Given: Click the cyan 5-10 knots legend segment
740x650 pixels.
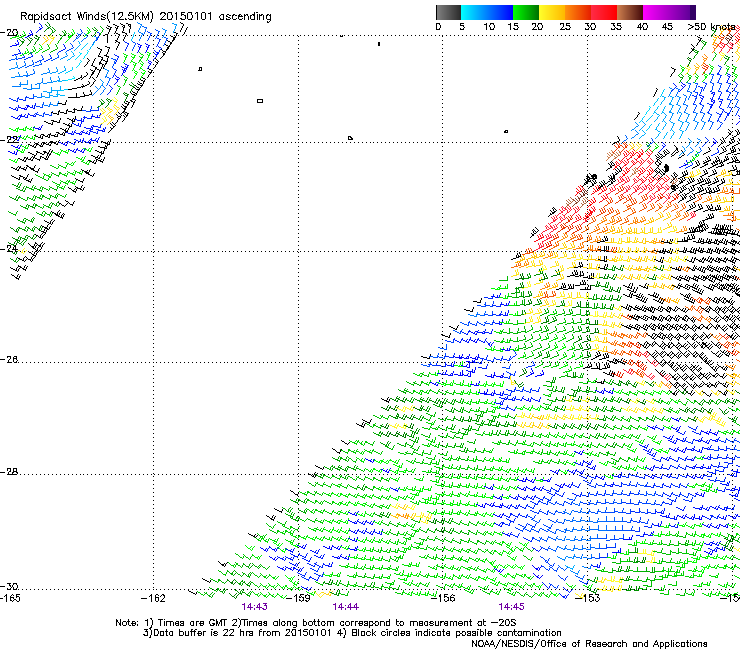Looking at the screenshot, I should (474, 12).
